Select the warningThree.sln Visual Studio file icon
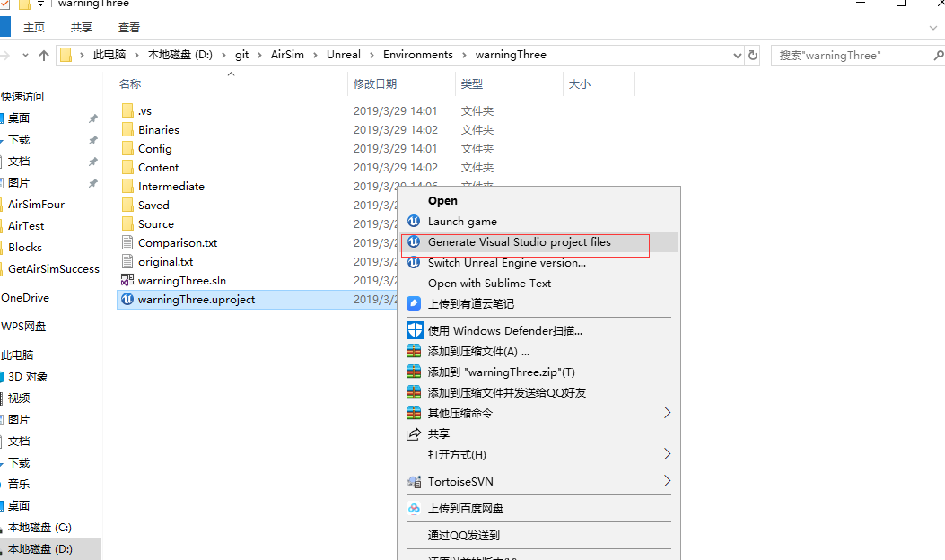945x560 pixels. 127,280
